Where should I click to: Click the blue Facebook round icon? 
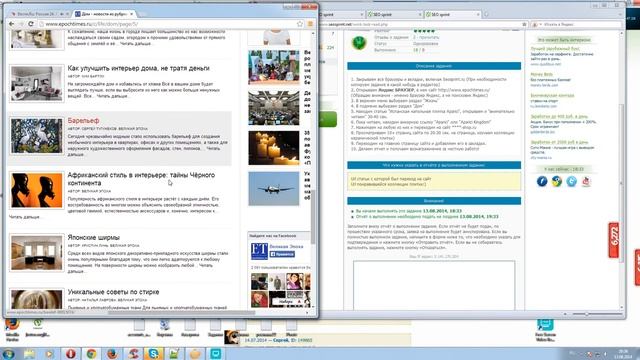[x=542, y=181]
